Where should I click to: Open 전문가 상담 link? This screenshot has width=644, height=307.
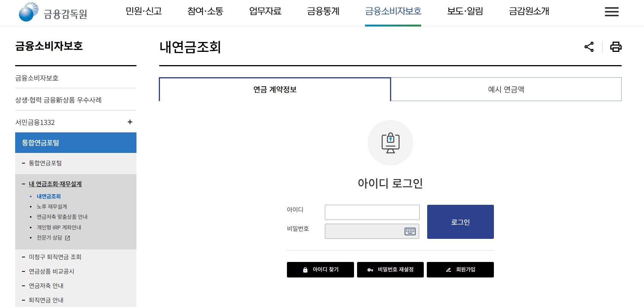click(x=49, y=238)
